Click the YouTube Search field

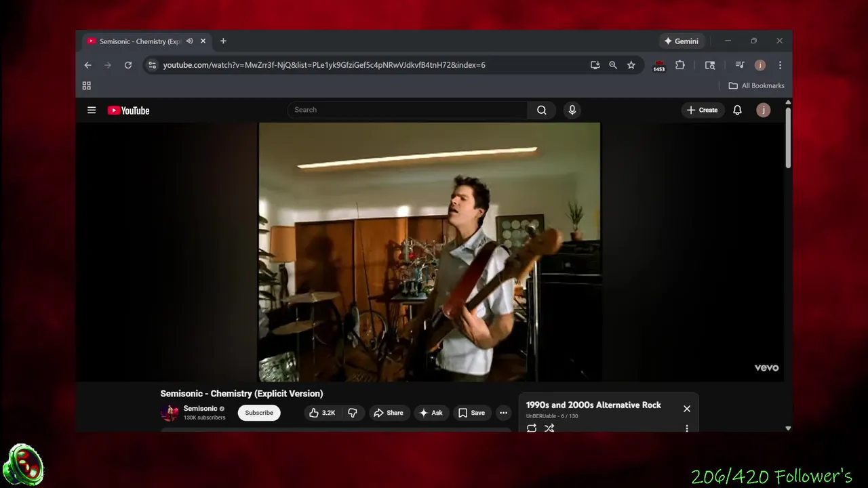[407, 110]
